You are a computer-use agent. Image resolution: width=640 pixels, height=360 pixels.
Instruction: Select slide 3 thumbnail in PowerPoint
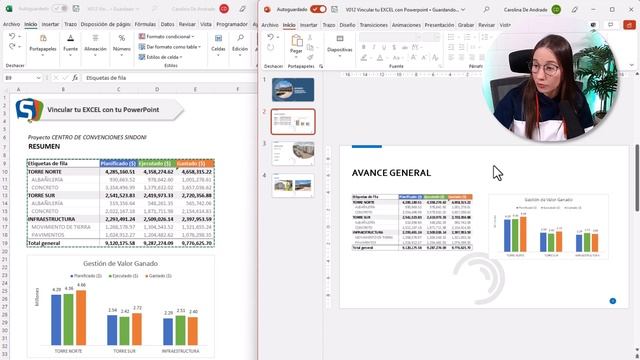click(x=293, y=153)
